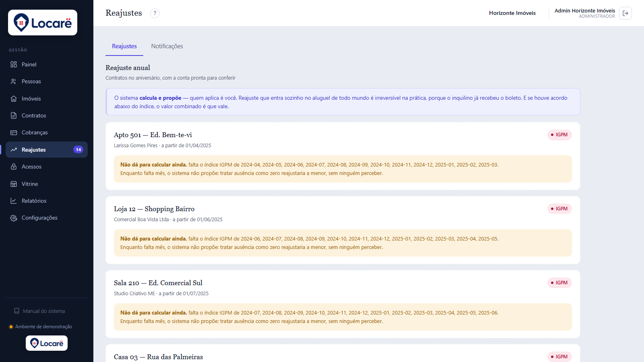Click the Acessos padlock icon
644x362 pixels.
point(14,167)
